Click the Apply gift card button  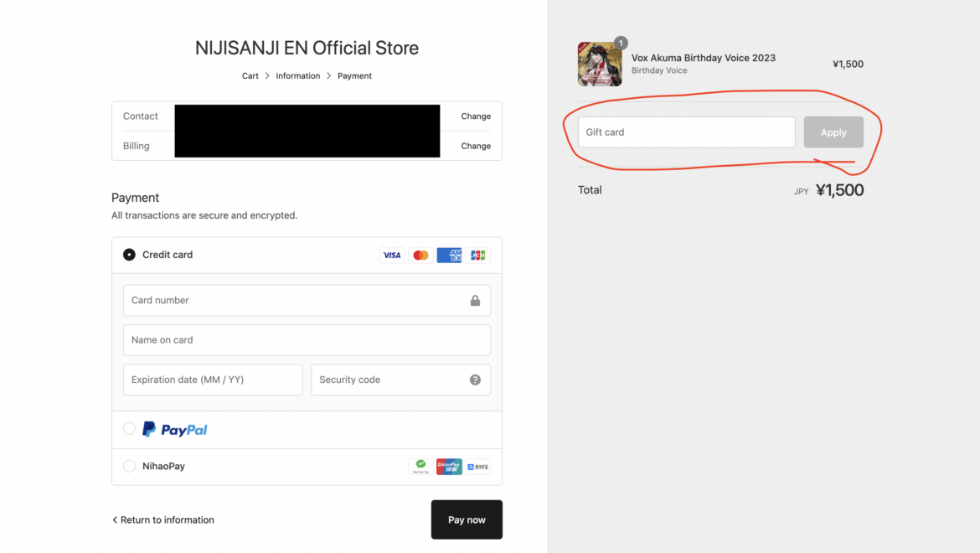click(x=833, y=132)
